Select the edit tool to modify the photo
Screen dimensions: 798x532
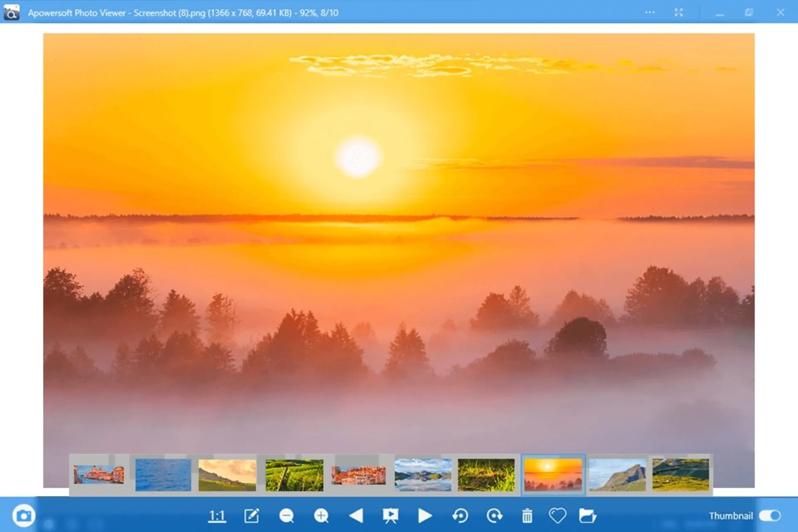tap(251, 515)
